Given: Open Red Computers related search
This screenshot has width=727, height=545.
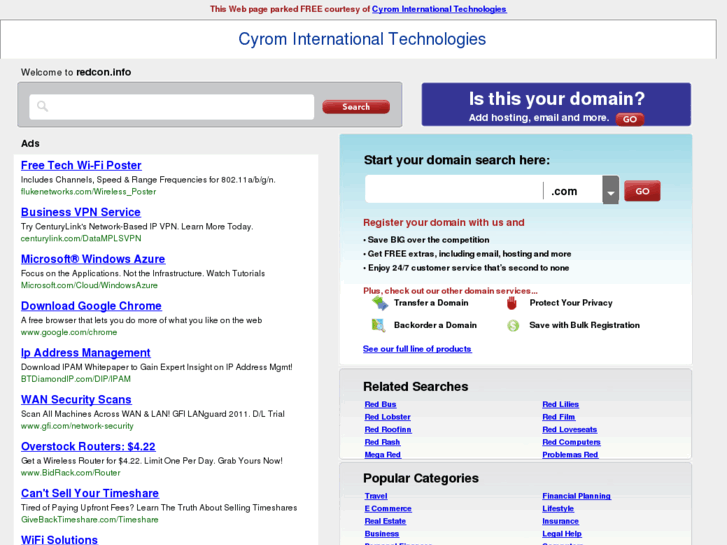Looking at the screenshot, I should coord(572,442).
